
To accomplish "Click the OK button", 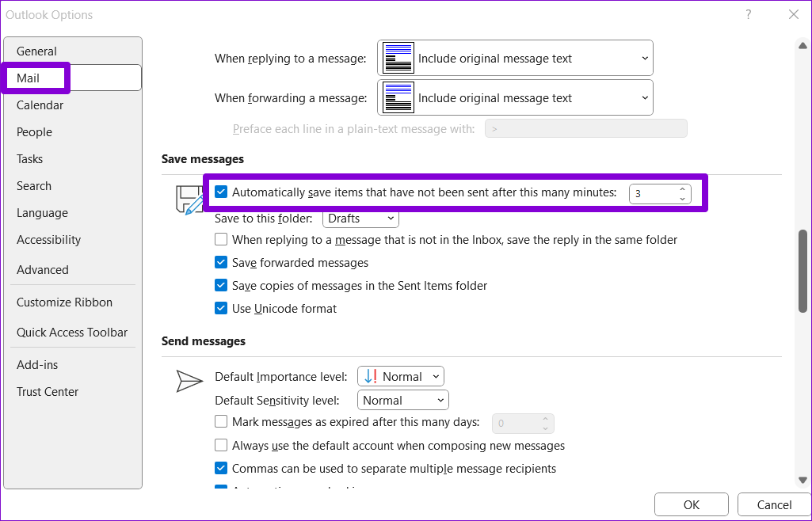I will 692,505.
